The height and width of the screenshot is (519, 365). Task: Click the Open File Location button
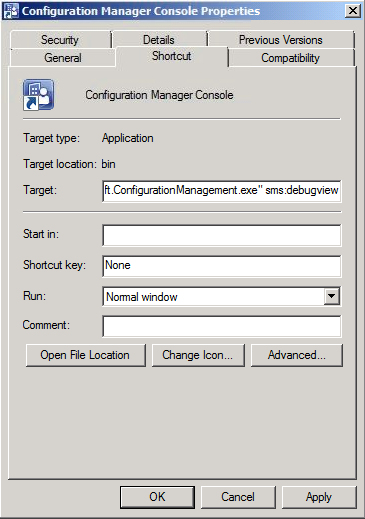pyautogui.click(x=86, y=355)
